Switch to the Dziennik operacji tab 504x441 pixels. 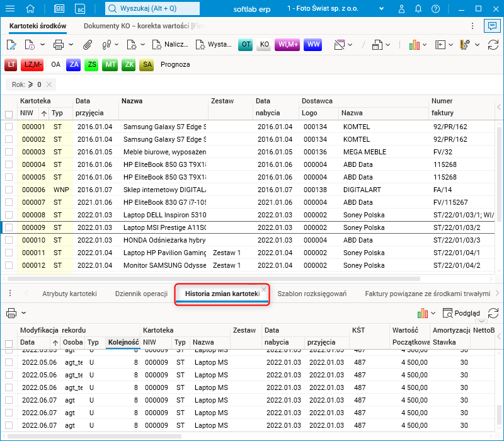(141, 294)
